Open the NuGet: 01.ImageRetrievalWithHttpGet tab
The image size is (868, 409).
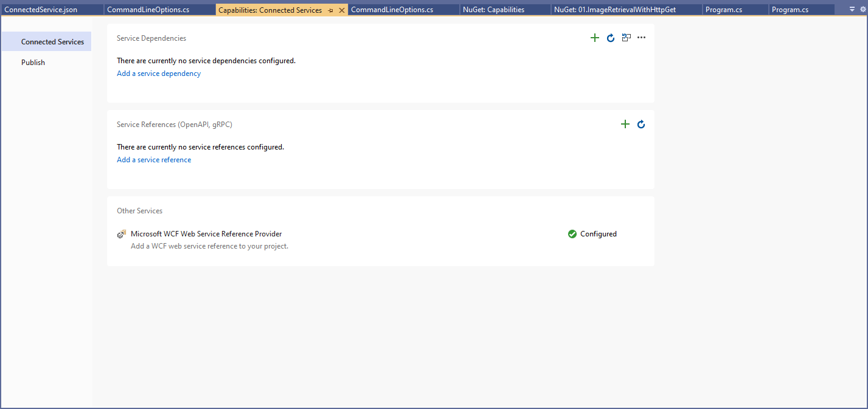point(614,10)
